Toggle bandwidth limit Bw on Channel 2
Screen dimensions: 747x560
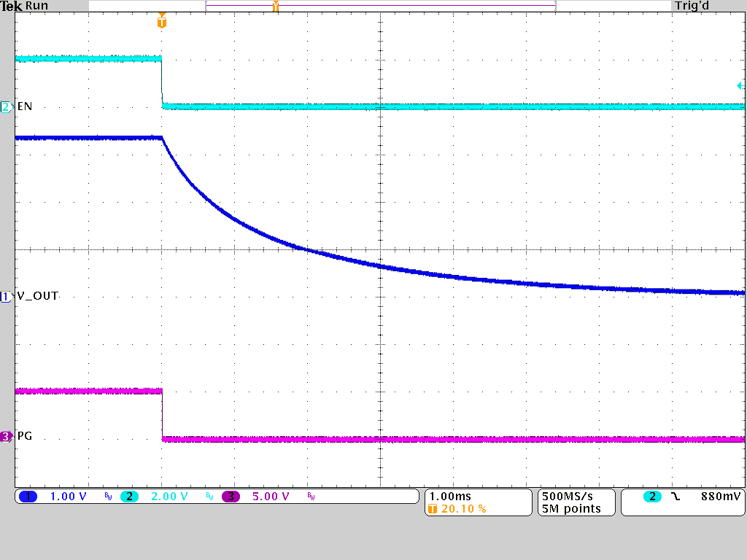coord(208,497)
